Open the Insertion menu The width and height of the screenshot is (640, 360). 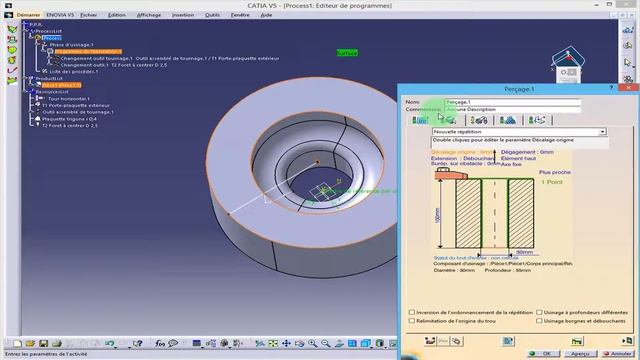coord(183,15)
